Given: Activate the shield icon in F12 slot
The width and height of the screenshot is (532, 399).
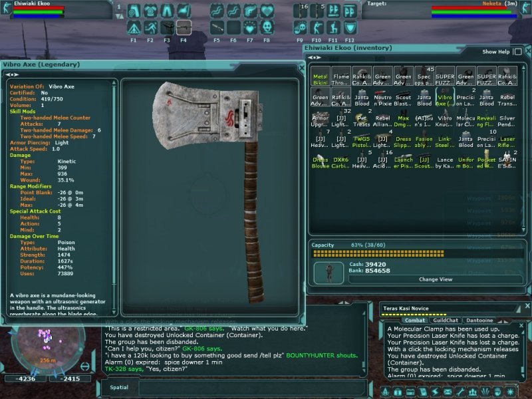Looking at the screenshot, I should pos(350,28).
